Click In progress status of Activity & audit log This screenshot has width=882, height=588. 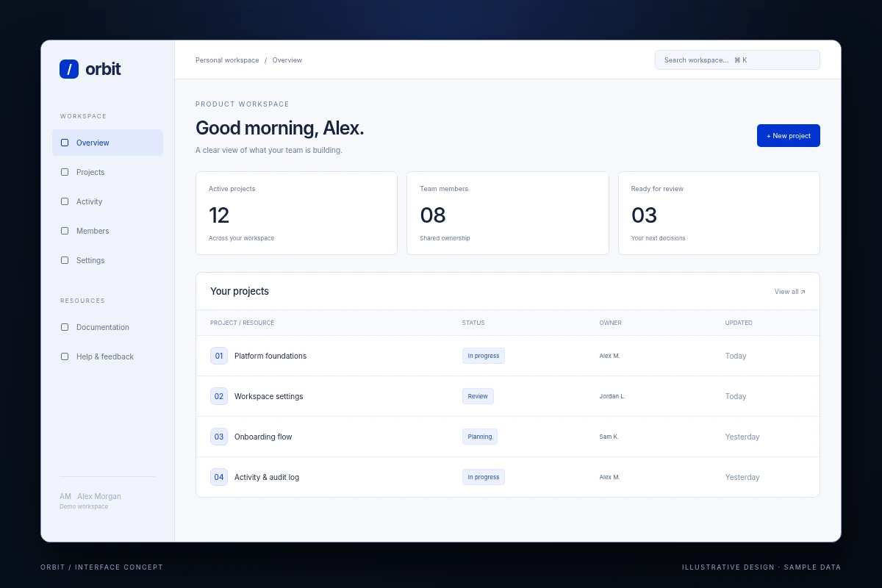tap(484, 477)
